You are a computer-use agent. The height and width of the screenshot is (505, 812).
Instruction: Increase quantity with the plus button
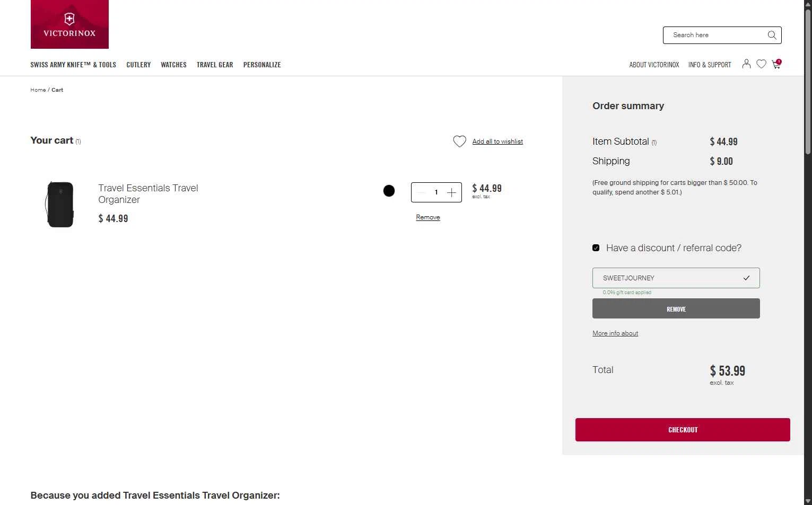(x=451, y=192)
